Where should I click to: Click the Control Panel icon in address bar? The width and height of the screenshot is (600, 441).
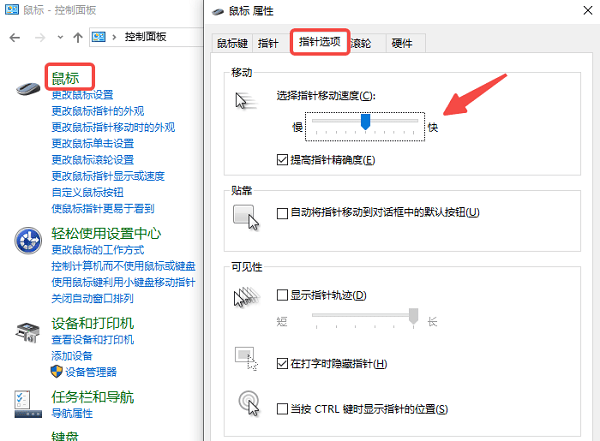(x=99, y=37)
